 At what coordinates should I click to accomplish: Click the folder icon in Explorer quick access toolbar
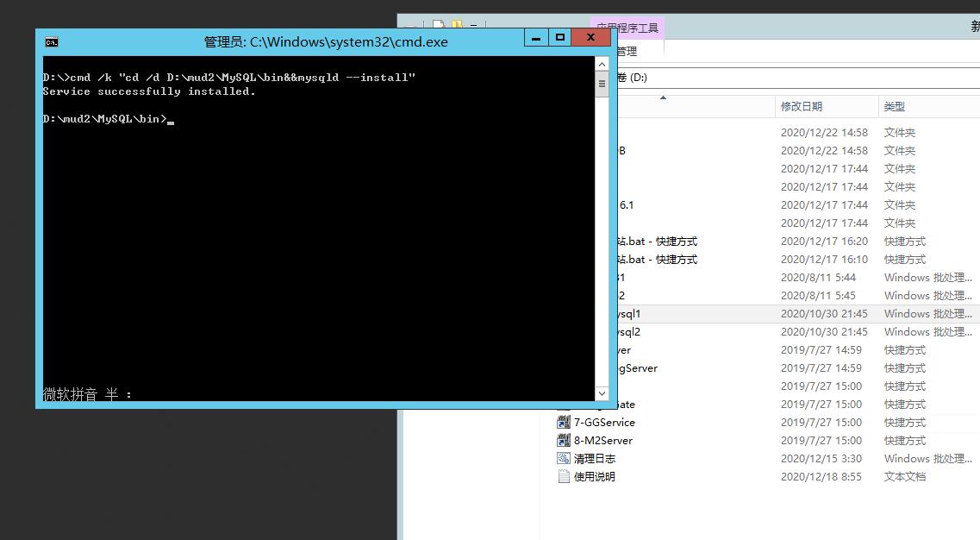[457, 26]
